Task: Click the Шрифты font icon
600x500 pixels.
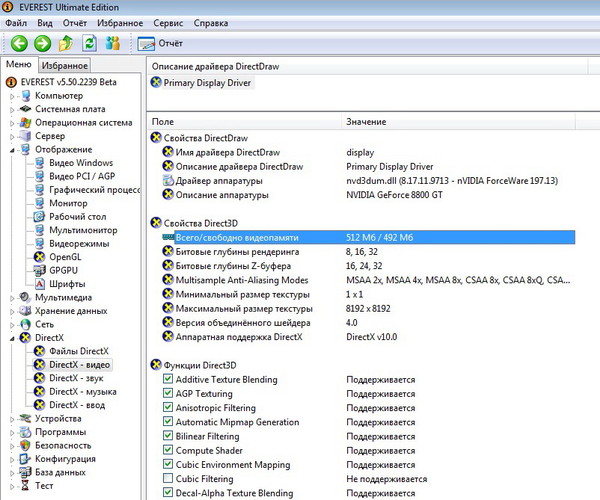Action: 39,284
